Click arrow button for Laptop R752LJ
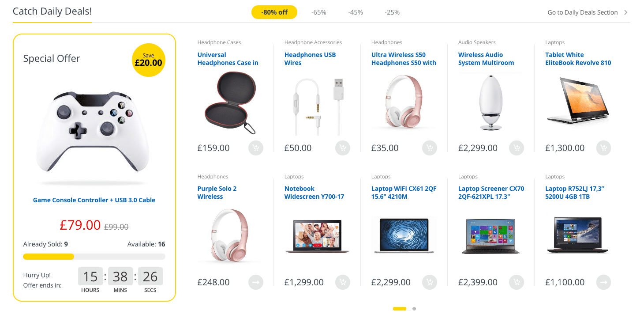Screen dimensions: 644x318 tap(604, 282)
